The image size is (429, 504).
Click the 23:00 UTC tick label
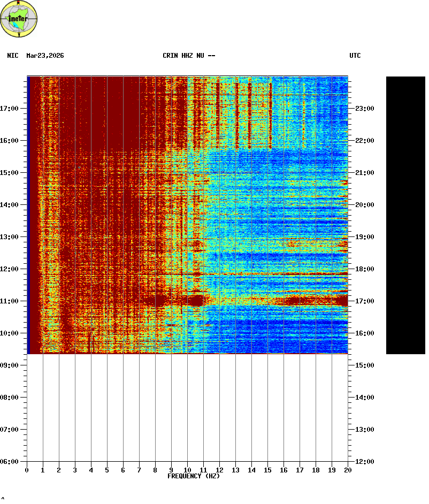(x=364, y=109)
